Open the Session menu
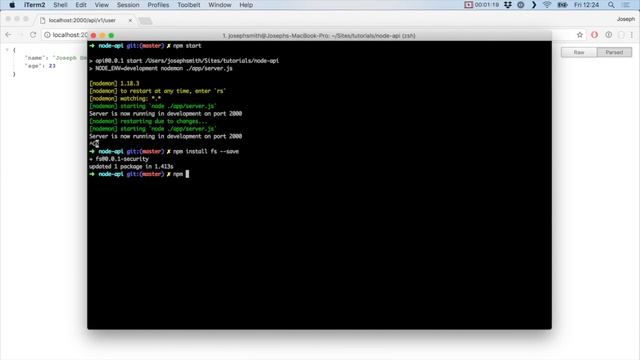640x360 pixels. pyautogui.click(x=128, y=5)
